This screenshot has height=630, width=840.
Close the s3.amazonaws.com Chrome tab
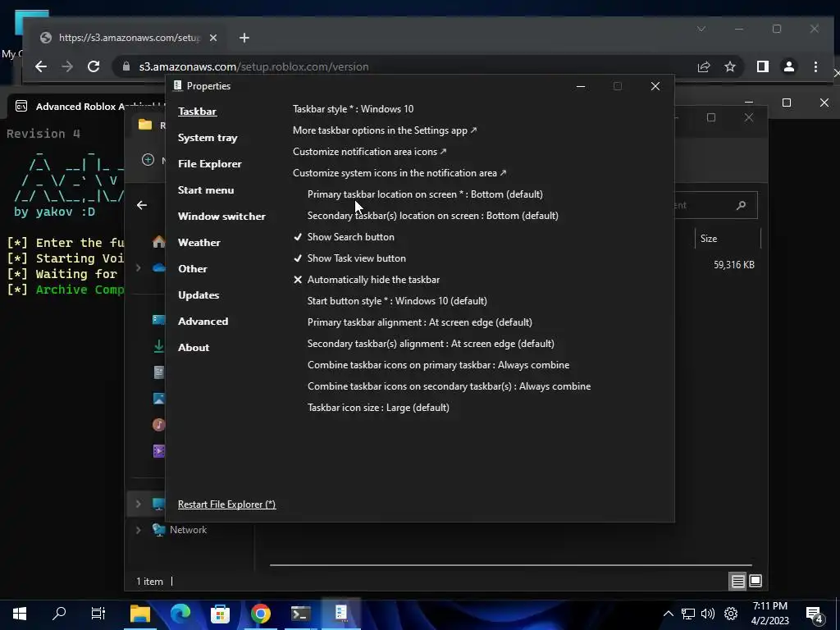(x=212, y=38)
